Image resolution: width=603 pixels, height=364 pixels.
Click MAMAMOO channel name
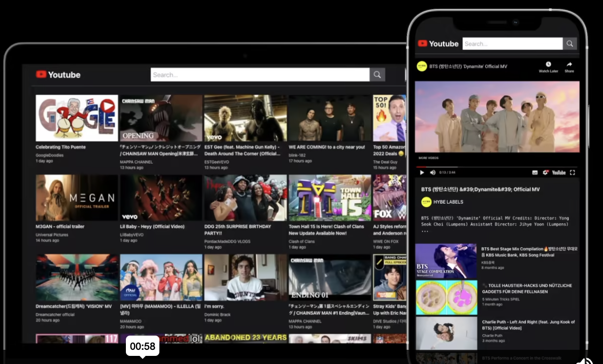click(131, 321)
